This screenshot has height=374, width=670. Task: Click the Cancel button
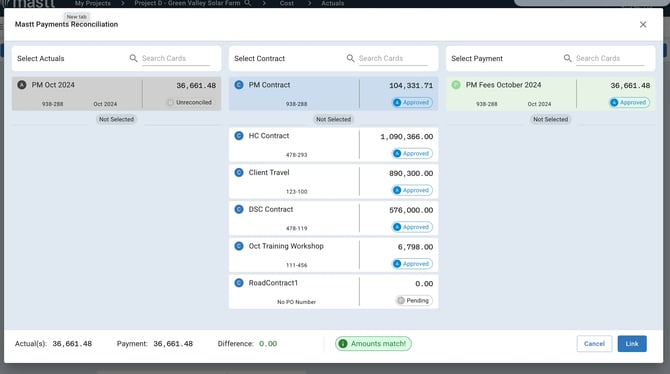pos(594,344)
